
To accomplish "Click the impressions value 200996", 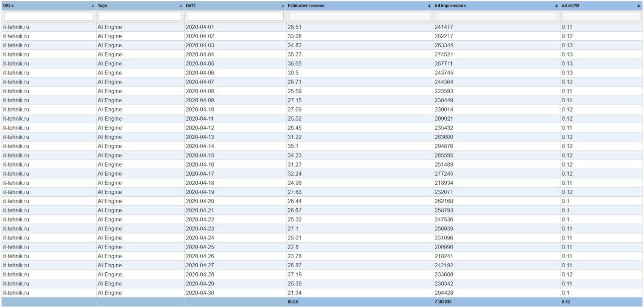I will click(444, 247).
